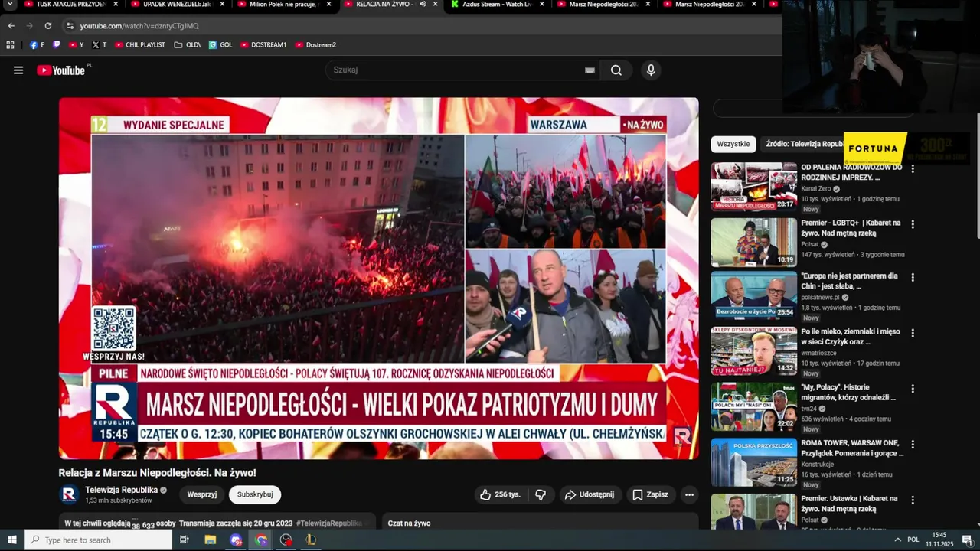Viewport: 980px width, 551px height.
Task: Click the browser address bar URL
Action: click(x=139, y=26)
